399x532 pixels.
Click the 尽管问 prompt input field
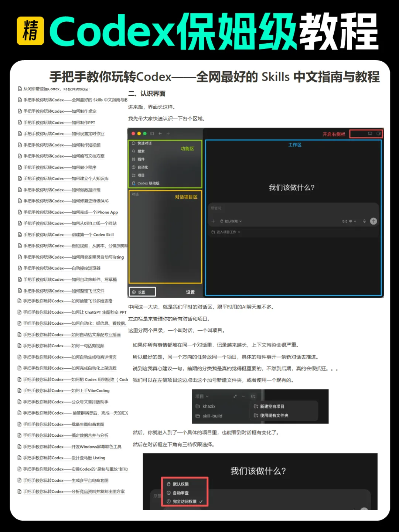tap(294, 208)
